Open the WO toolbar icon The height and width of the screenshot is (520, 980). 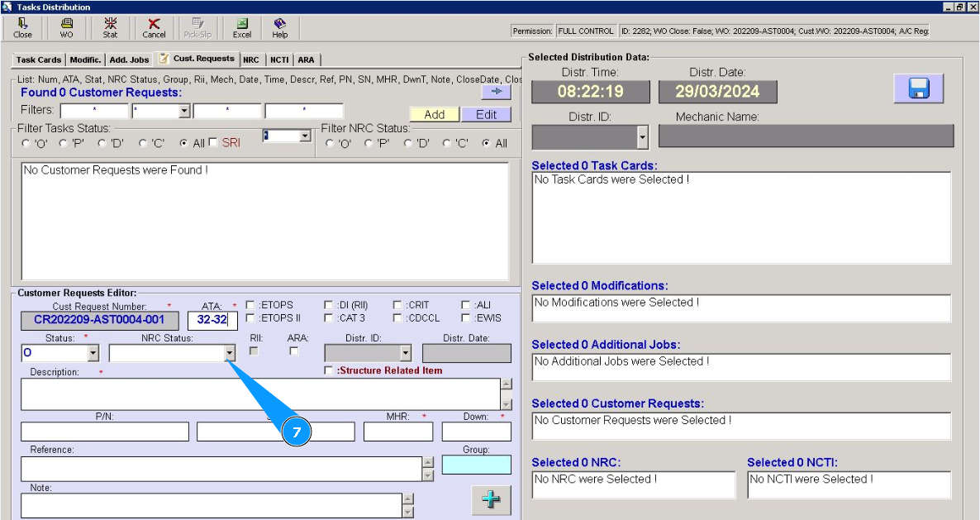[x=66, y=28]
